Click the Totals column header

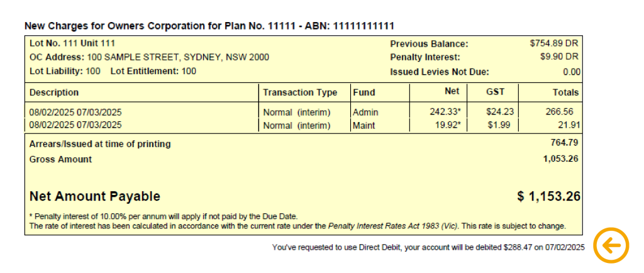click(x=565, y=92)
